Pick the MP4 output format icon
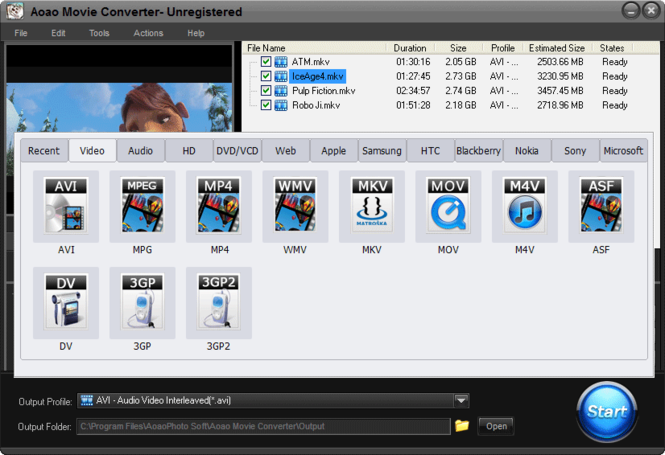The width and height of the screenshot is (665, 455). point(219,207)
